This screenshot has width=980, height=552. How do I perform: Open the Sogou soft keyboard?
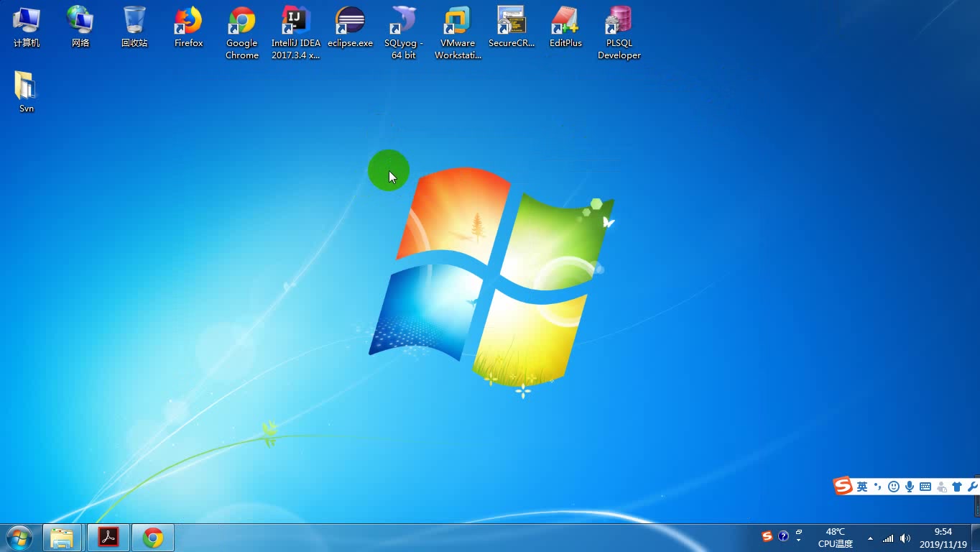coord(925,487)
